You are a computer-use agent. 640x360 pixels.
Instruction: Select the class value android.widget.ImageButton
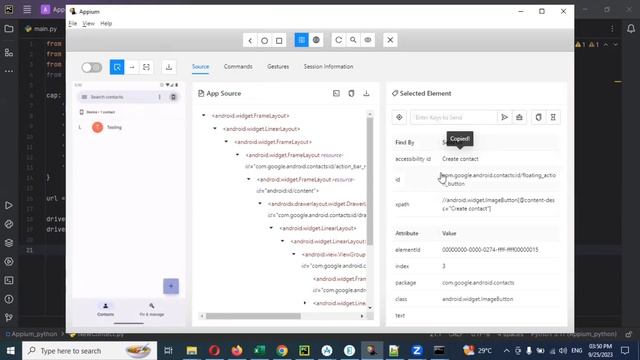click(478, 299)
